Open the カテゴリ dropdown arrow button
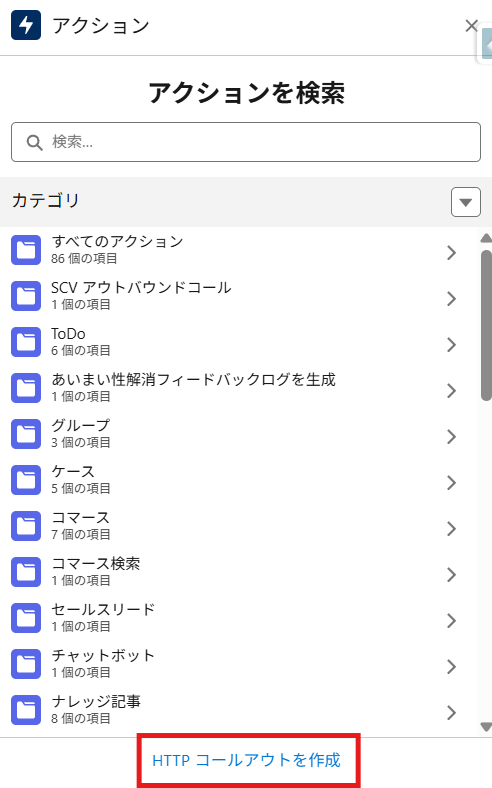Image resolution: width=492 pixels, height=788 pixels. pos(466,202)
